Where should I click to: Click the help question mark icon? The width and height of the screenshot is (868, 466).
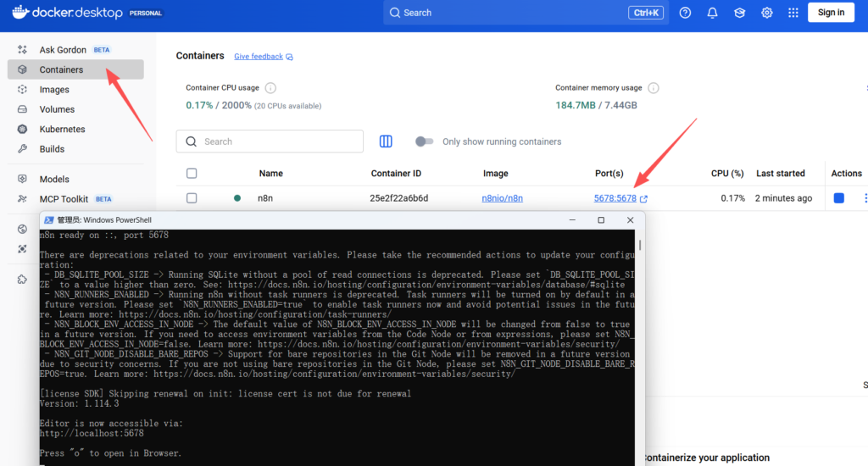685,13
